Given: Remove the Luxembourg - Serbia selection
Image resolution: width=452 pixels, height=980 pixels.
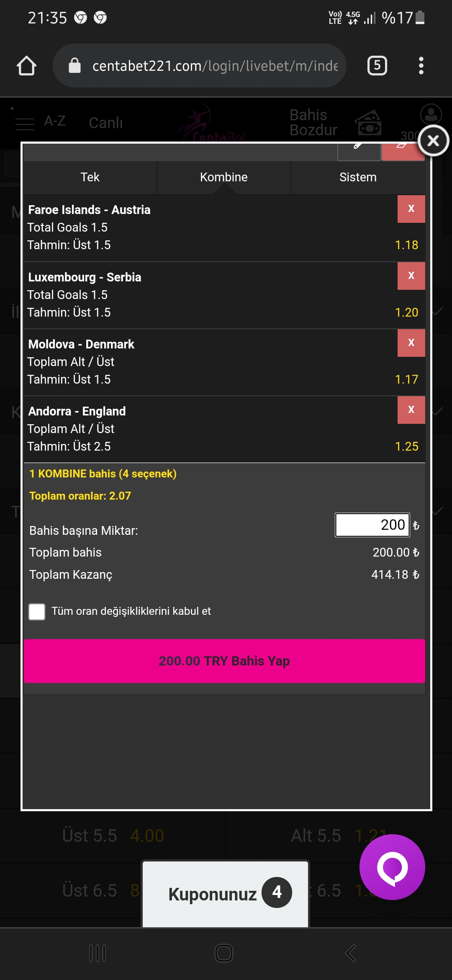Looking at the screenshot, I should pyautogui.click(x=411, y=276).
